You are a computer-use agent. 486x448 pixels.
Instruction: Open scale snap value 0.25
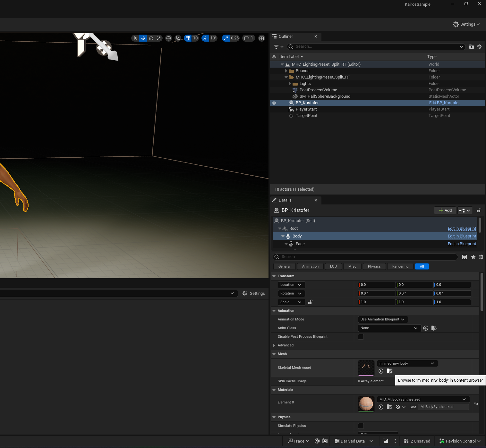coord(235,38)
